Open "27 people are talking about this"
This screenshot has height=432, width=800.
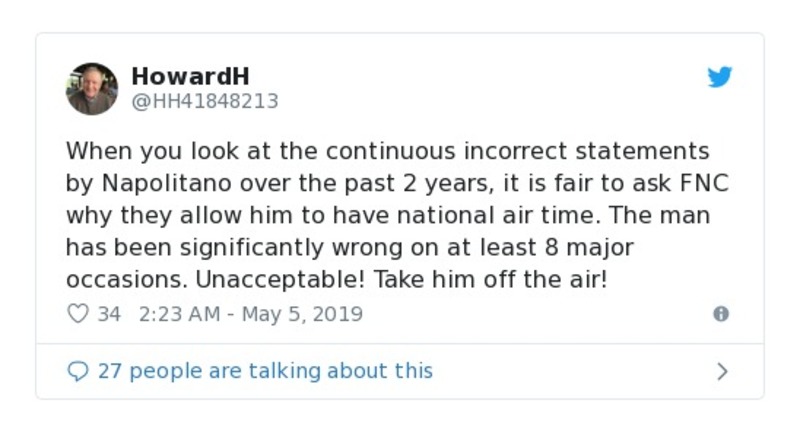[x=265, y=371]
